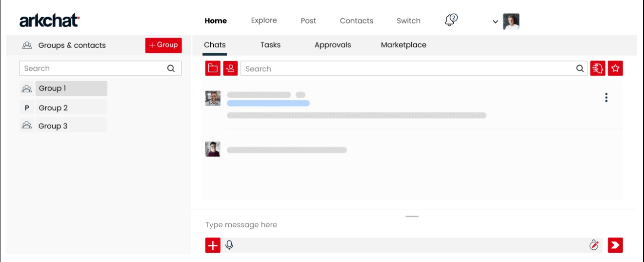Click the Groups & contacts heading

[x=72, y=45]
